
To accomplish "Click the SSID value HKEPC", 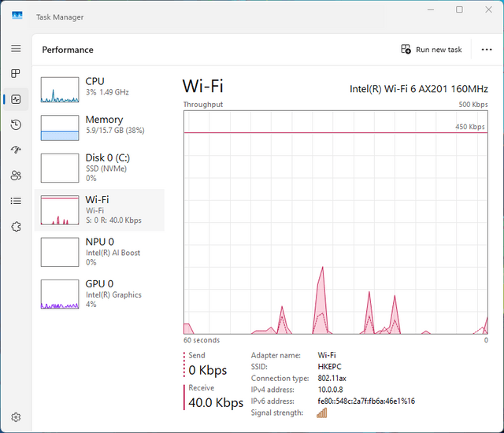I will click(x=329, y=367).
